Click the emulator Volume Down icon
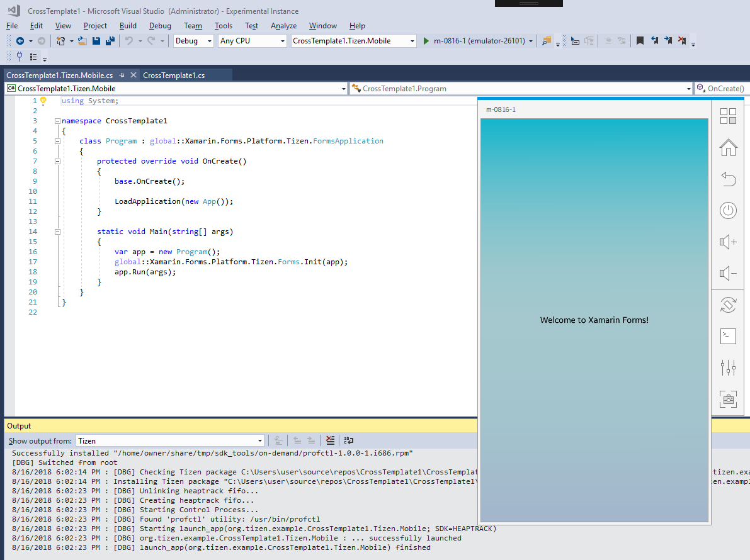The height and width of the screenshot is (560, 750). [x=728, y=273]
